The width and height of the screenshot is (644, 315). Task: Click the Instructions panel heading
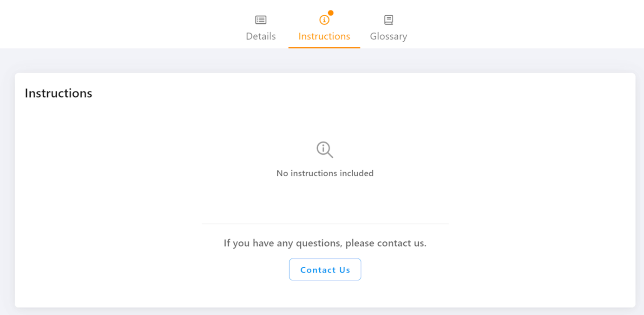tap(59, 93)
